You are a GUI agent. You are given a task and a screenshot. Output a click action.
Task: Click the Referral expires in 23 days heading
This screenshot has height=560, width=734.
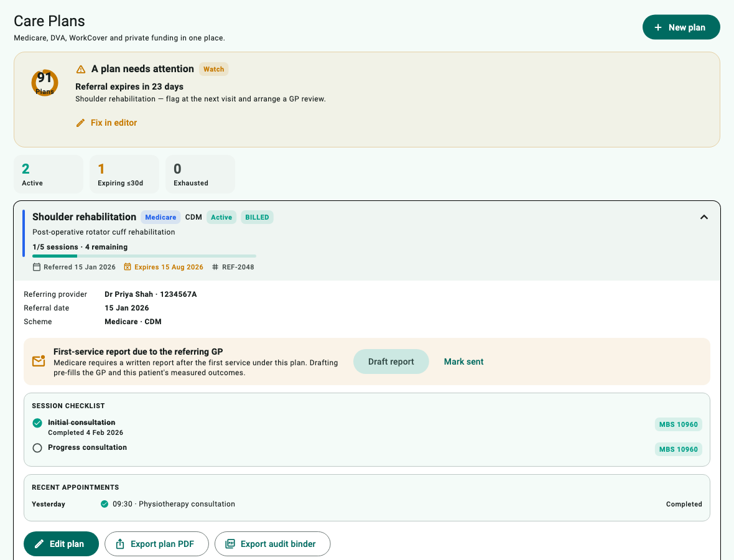[x=129, y=86]
